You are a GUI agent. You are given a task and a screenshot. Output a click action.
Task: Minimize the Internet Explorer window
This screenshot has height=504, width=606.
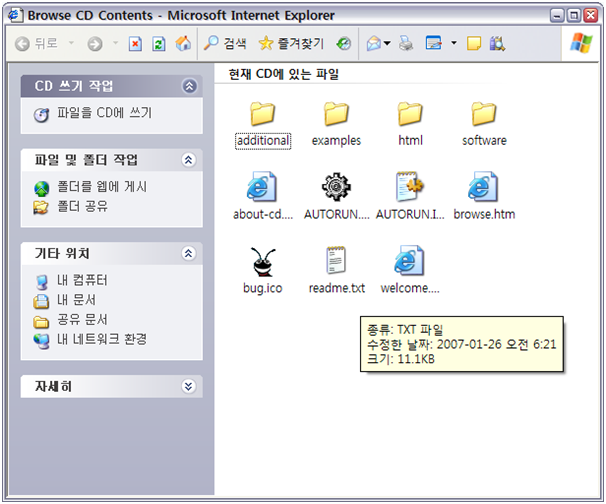pyautogui.click(x=557, y=15)
